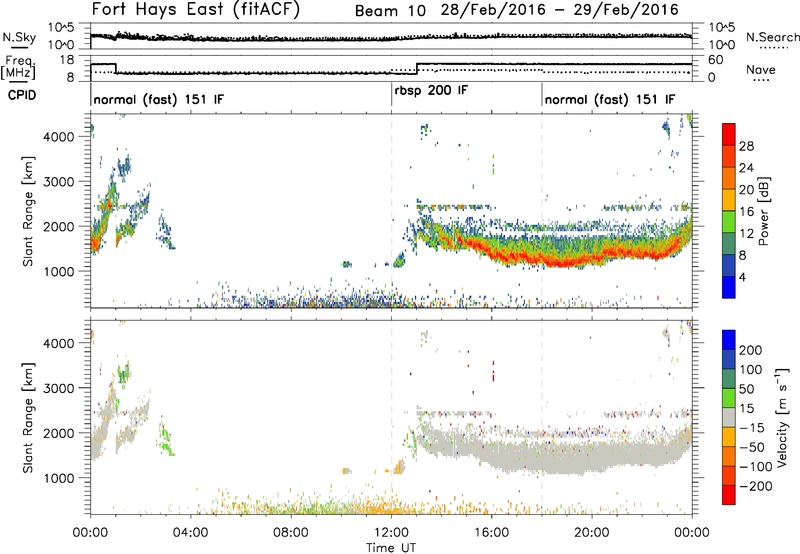Click the 'Power [dB]' colorbar title

(x=763, y=211)
